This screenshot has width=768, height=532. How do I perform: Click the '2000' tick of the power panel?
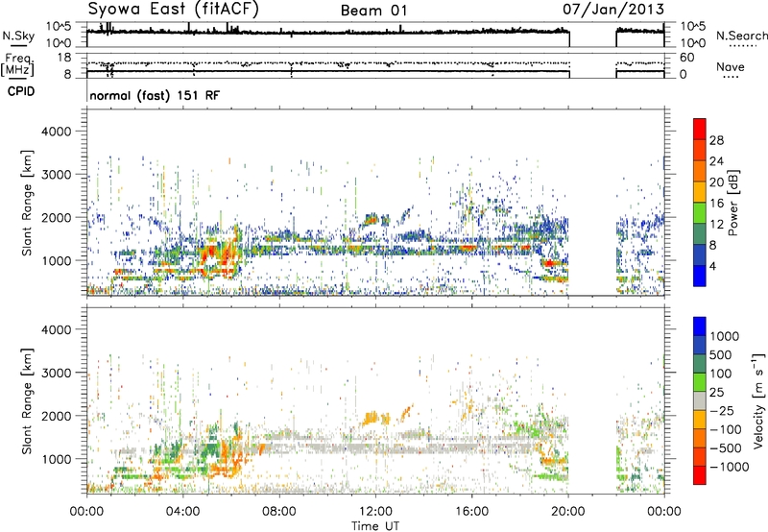coord(58,217)
